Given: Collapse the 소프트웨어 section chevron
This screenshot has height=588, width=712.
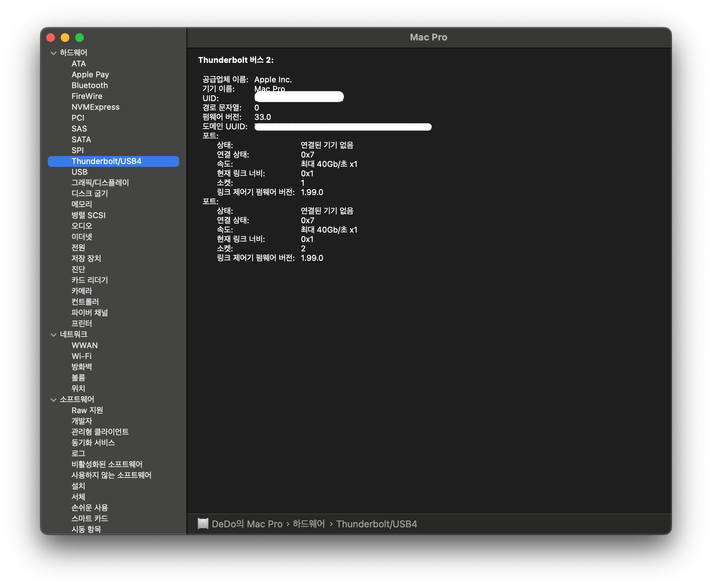Looking at the screenshot, I should (53, 400).
